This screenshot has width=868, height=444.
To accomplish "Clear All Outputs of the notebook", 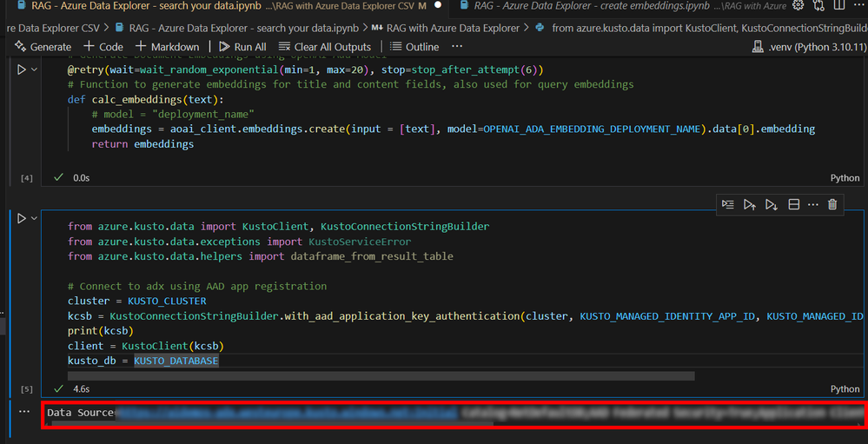I will pos(325,47).
